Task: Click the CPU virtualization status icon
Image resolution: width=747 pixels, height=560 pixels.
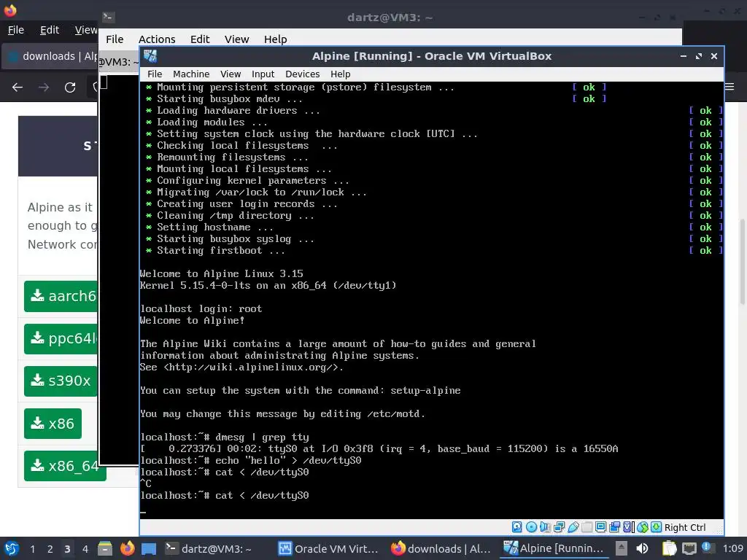Action: coord(629,527)
